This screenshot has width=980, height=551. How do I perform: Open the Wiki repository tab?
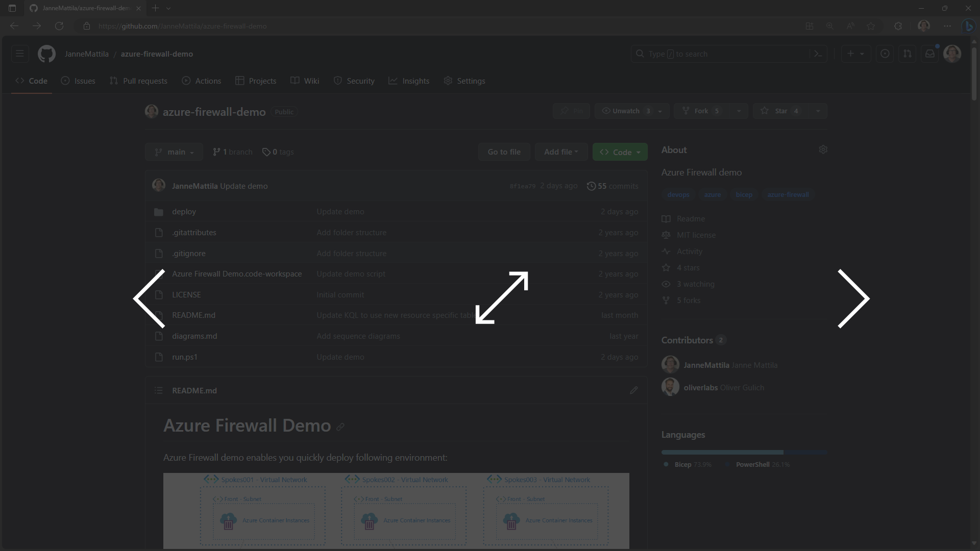[305, 81]
